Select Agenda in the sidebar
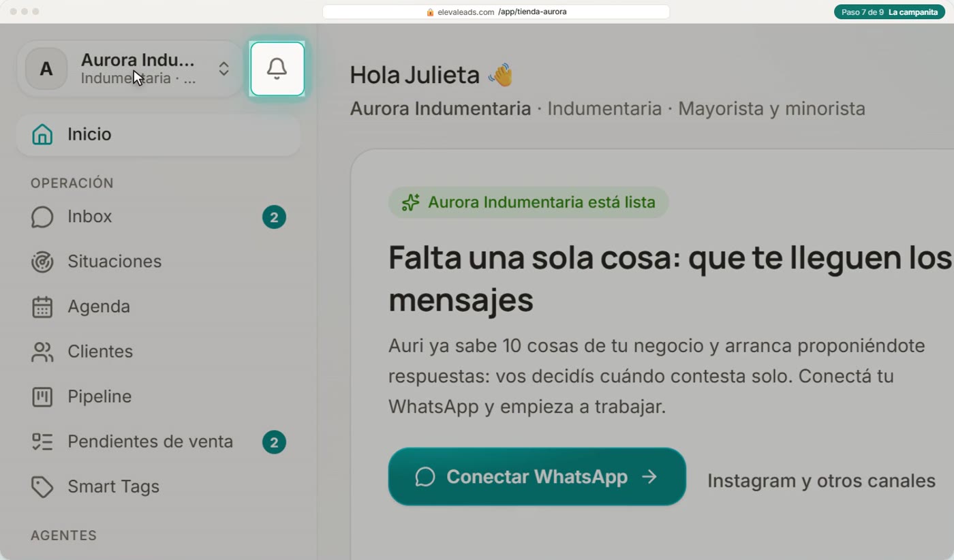The height and width of the screenshot is (560, 954). tap(158, 307)
